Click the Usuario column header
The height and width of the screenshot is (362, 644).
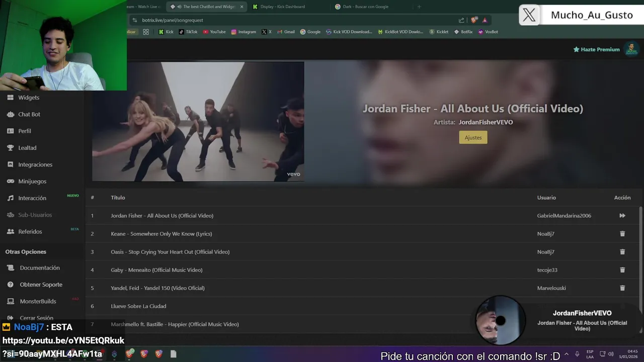546,198
